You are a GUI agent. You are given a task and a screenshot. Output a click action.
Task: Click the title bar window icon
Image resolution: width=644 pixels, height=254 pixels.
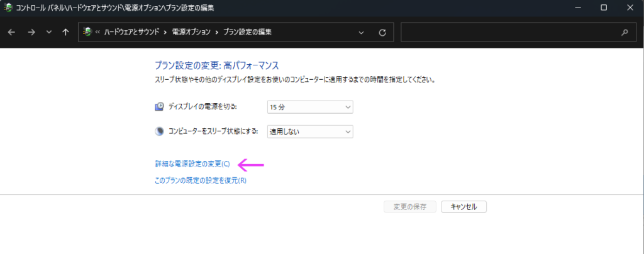pyautogui.click(x=8, y=8)
